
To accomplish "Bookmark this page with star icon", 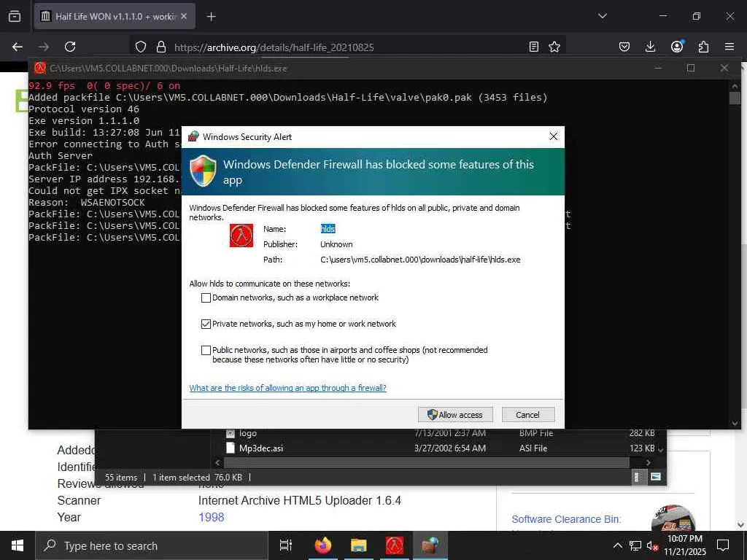I will (x=554, y=47).
